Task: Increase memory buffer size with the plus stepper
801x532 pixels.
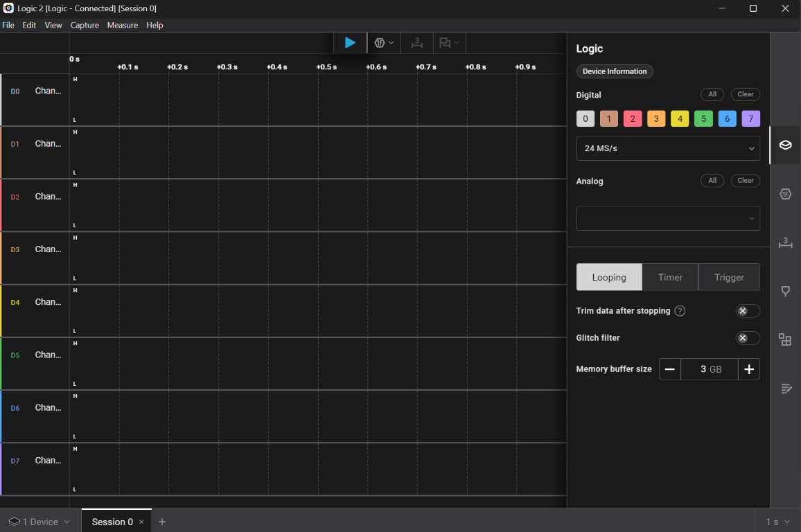Action: coord(749,369)
